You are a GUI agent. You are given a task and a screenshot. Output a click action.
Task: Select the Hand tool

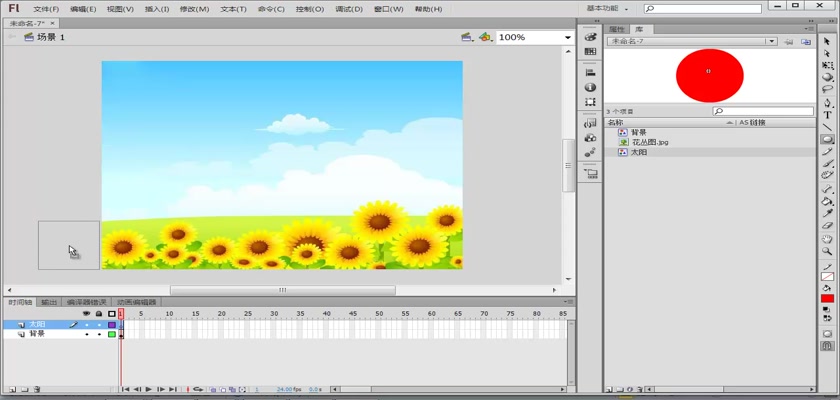click(828, 239)
